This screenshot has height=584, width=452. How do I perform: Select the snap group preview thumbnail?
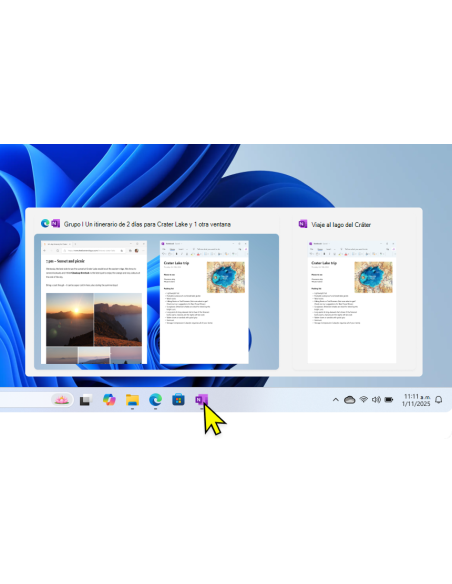(x=156, y=302)
